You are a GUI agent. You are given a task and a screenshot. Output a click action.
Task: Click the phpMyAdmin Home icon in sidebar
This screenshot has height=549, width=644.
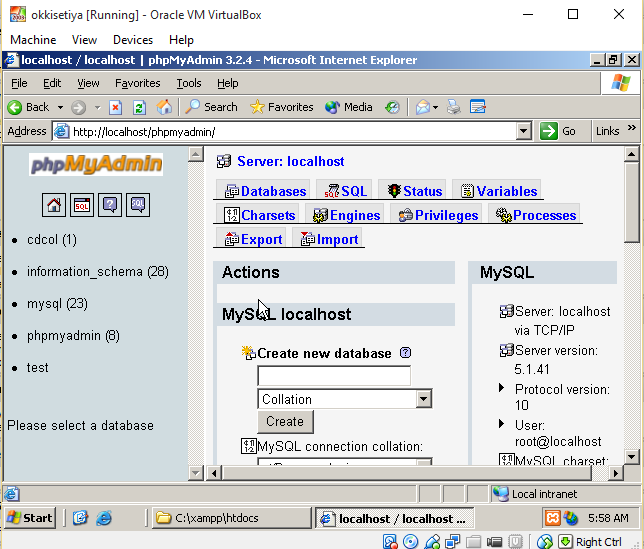[54, 204]
